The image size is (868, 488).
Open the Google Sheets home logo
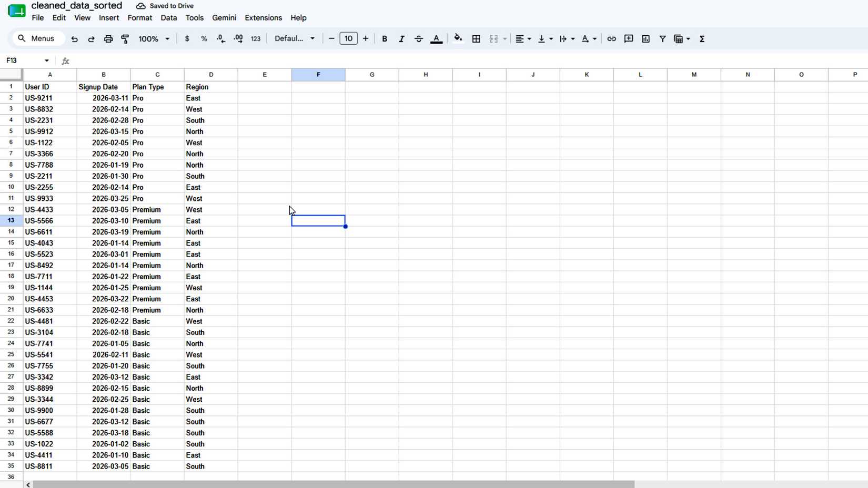pyautogui.click(x=16, y=11)
